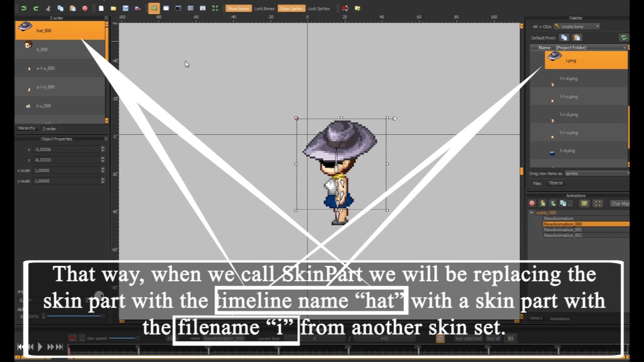Click the gray panel layout icon

[x=190, y=8]
